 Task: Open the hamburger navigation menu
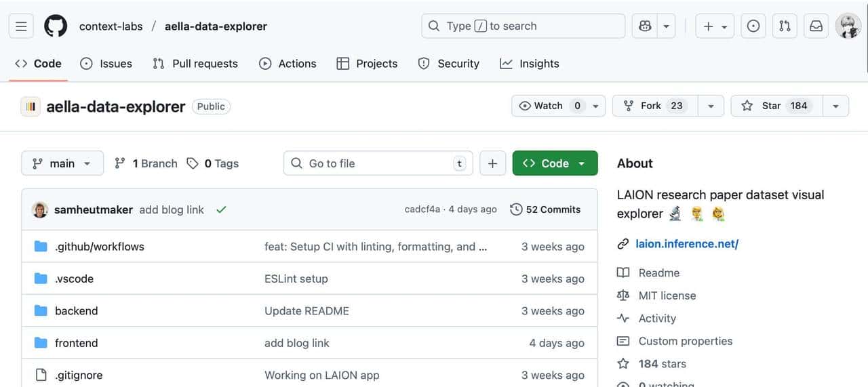pos(21,26)
